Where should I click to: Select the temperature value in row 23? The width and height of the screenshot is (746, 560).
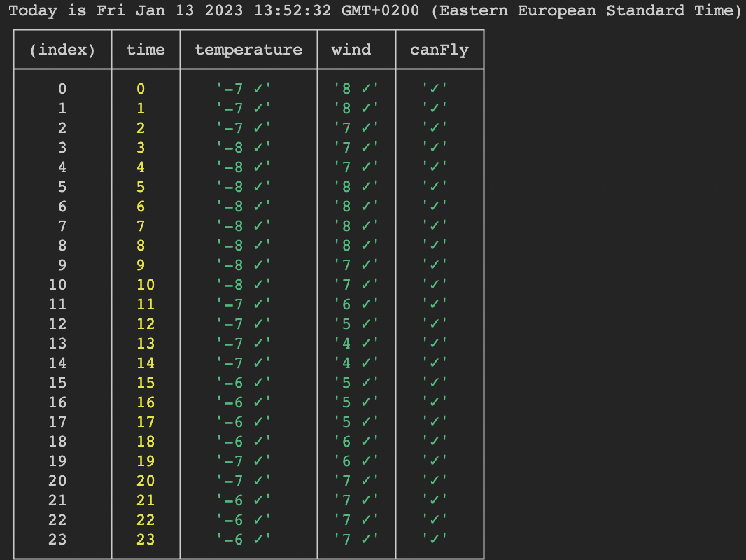[244, 540]
